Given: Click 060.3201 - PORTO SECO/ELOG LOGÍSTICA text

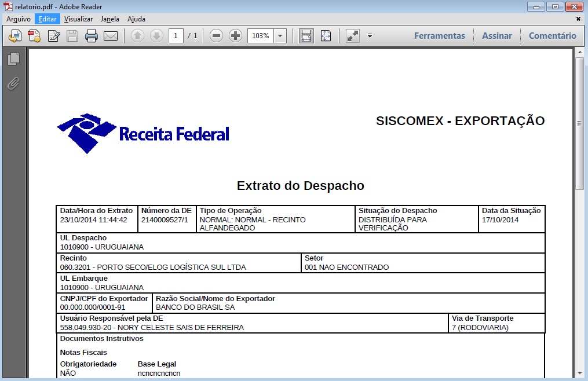Looking at the screenshot, I should point(153,268).
